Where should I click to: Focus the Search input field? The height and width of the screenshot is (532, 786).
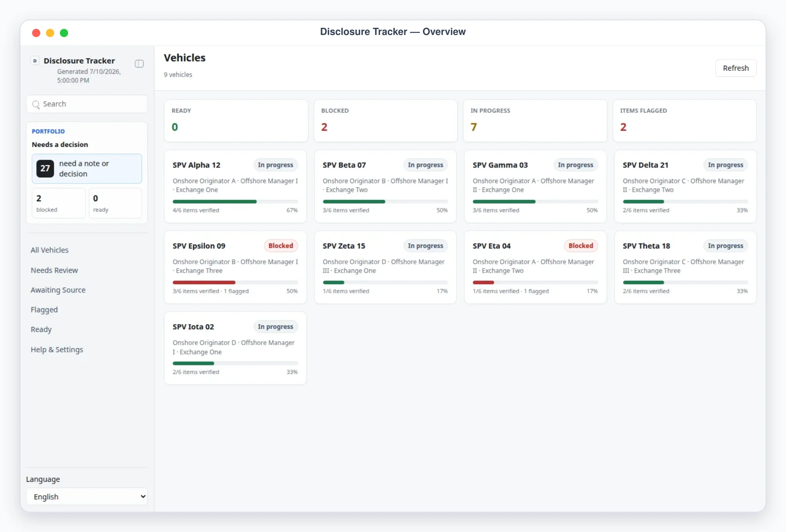pyautogui.click(x=87, y=104)
